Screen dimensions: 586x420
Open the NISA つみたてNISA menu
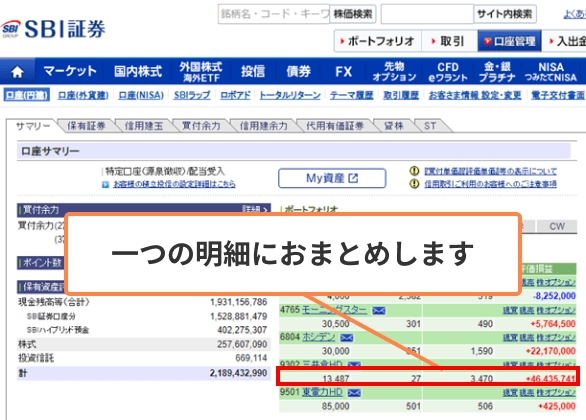coord(551,72)
